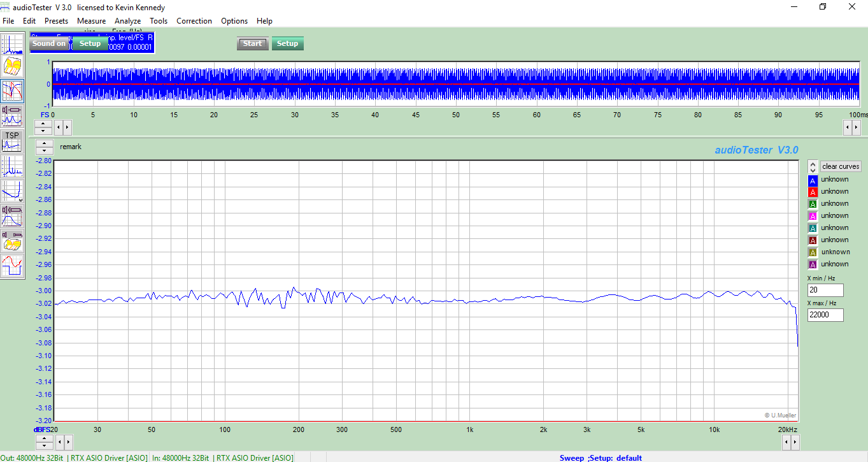Open the speaker and microphone response icon
The width and height of the screenshot is (868, 462).
pyautogui.click(x=13, y=216)
